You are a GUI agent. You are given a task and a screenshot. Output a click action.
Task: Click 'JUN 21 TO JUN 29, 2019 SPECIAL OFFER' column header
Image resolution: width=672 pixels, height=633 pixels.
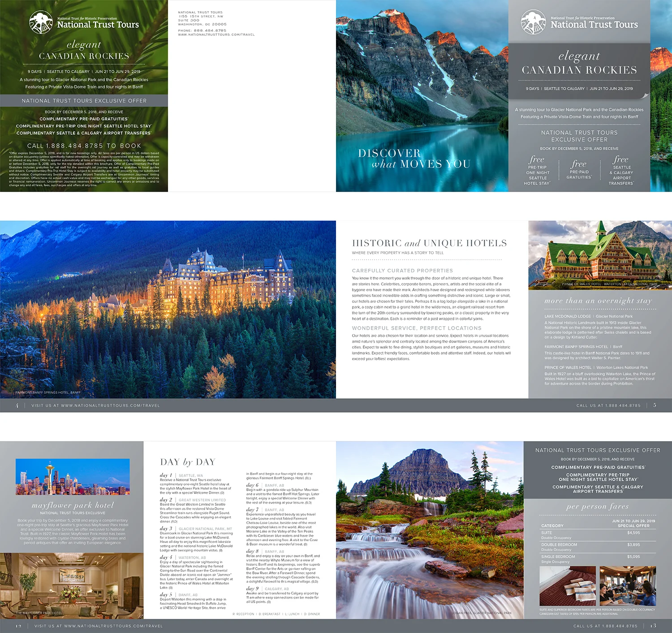pyautogui.click(x=633, y=523)
